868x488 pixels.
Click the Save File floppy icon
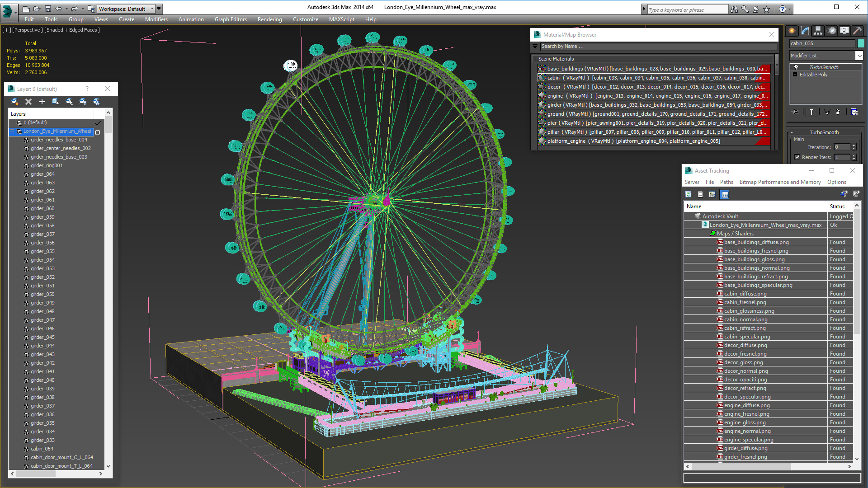[x=48, y=9]
